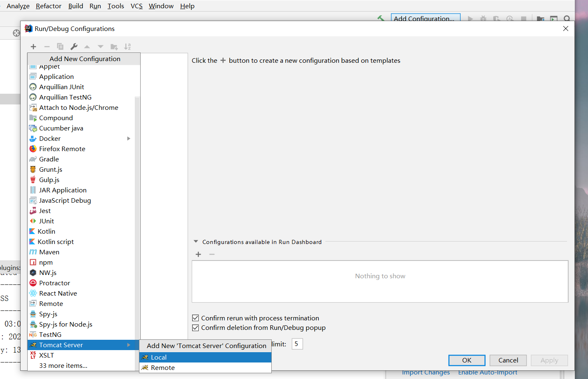This screenshot has height=379, width=588.
Task: Click the Create New Folder icon
Action: pyautogui.click(x=114, y=47)
